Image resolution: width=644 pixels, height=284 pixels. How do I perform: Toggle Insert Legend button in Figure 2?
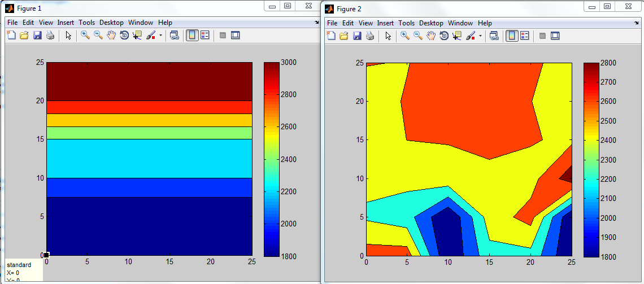tap(525, 36)
